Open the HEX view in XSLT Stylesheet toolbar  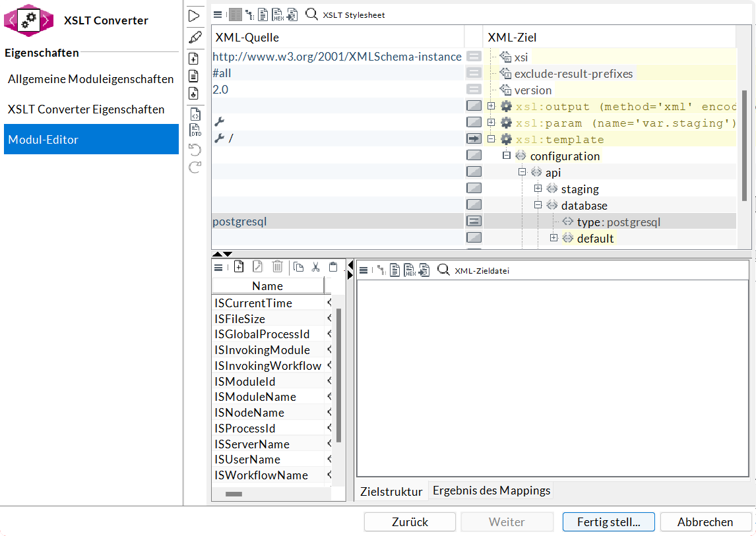tap(278, 15)
